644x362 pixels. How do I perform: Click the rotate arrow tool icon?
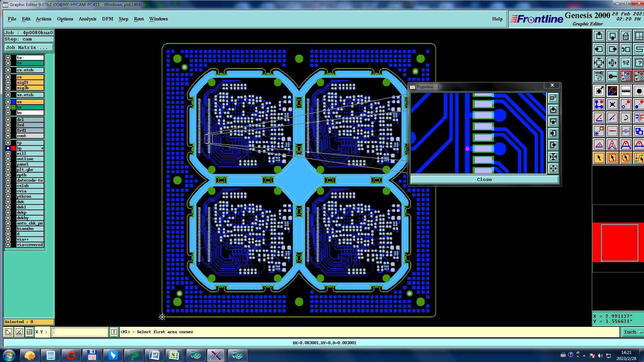[x=626, y=118]
